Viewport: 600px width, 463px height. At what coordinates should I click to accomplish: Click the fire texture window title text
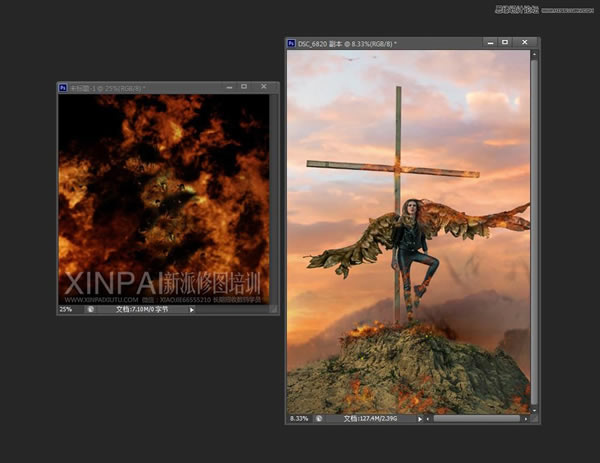pos(107,88)
